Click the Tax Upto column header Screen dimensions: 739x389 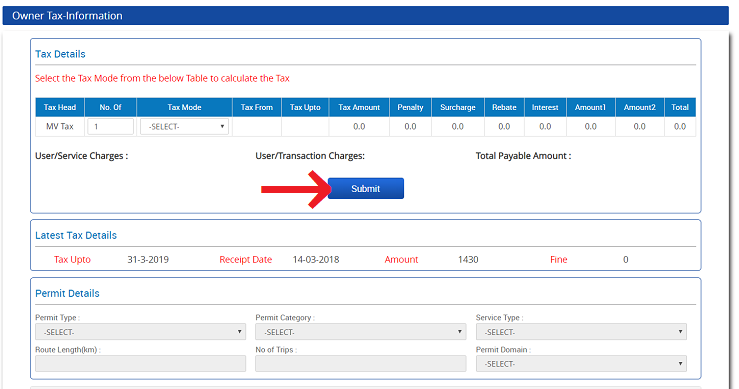305,108
